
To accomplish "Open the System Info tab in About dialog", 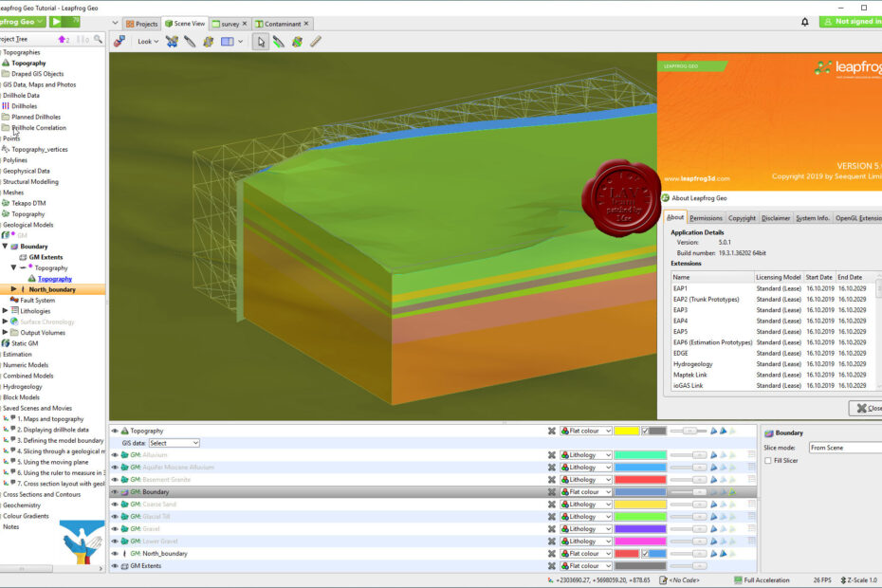I will [812, 218].
